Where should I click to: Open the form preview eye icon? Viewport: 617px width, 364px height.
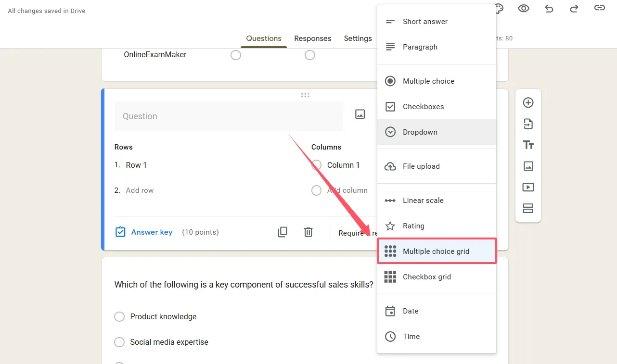tap(524, 8)
